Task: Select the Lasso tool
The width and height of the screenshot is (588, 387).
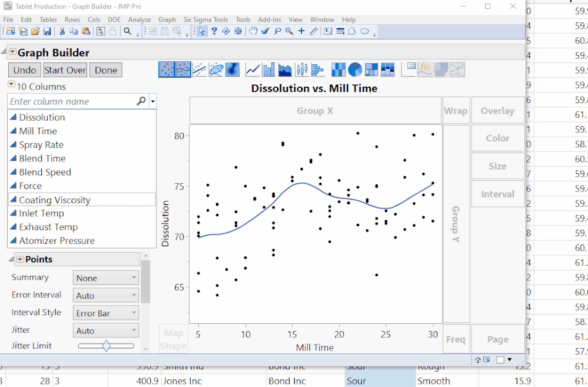Action: (277, 32)
